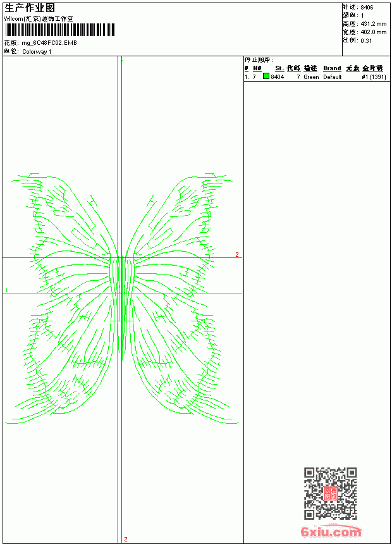Click the 生产作业图 title heading
392x544 pixels.
pos(30,8)
